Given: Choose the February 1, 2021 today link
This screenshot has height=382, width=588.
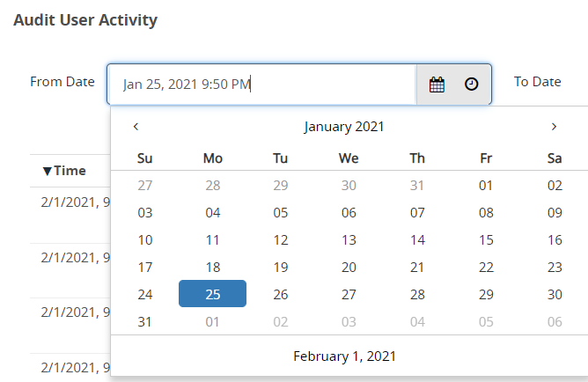Looking at the screenshot, I should (344, 356).
